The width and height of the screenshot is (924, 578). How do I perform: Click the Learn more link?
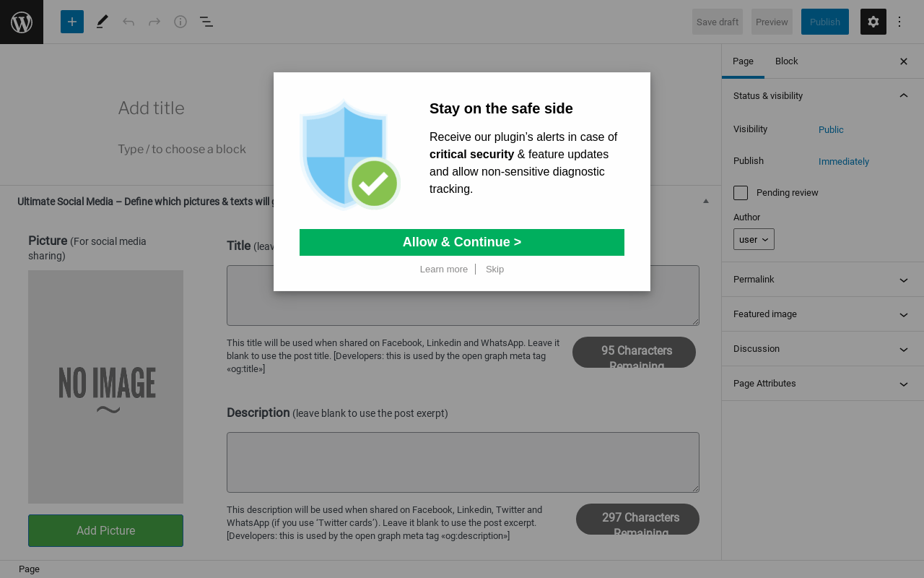pos(444,269)
